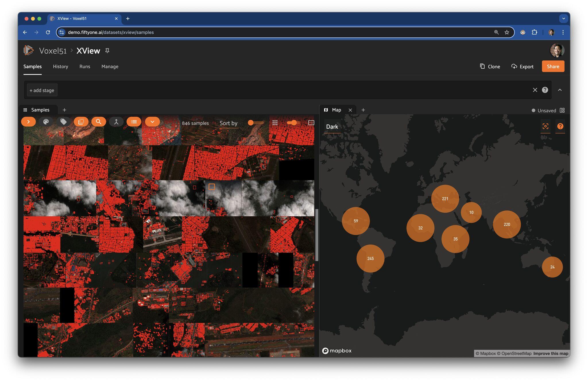This screenshot has height=381, width=588.
Task: Add a new panel beside Samples tab
Action: coord(64,110)
